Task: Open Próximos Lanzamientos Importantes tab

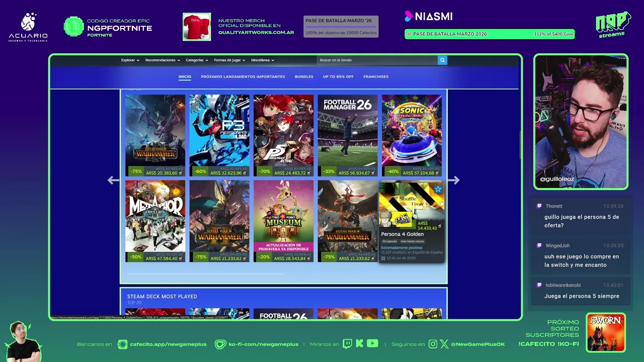Action: click(x=243, y=77)
